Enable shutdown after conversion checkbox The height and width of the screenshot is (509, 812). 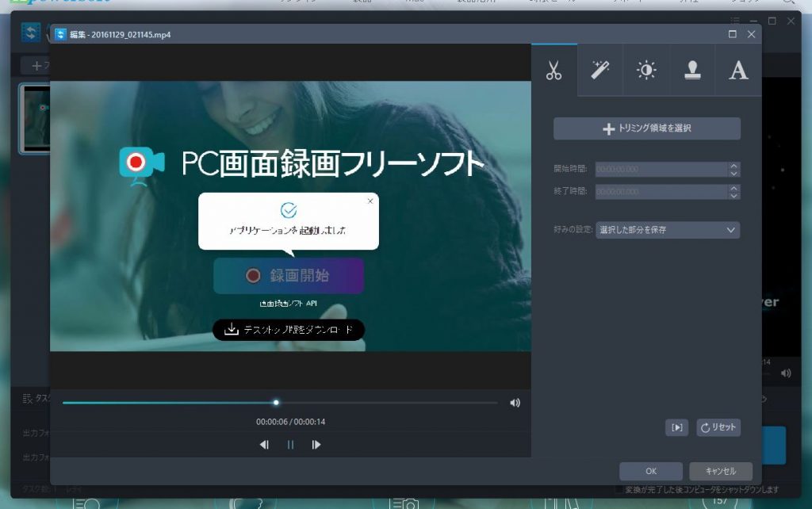(619, 489)
